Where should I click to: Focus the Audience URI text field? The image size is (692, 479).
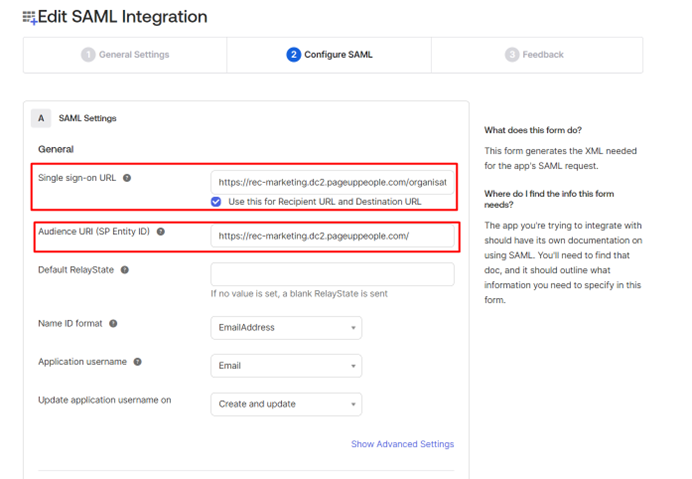point(332,236)
